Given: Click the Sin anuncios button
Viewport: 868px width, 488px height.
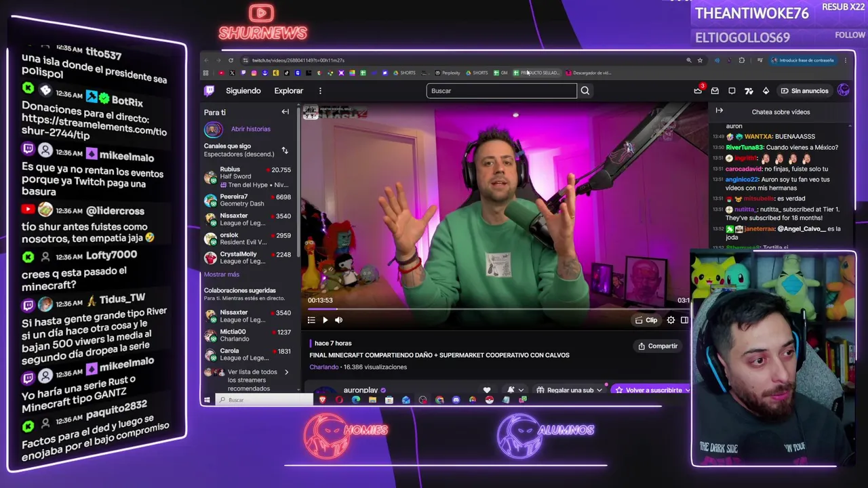Looking at the screenshot, I should (x=804, y=91).
